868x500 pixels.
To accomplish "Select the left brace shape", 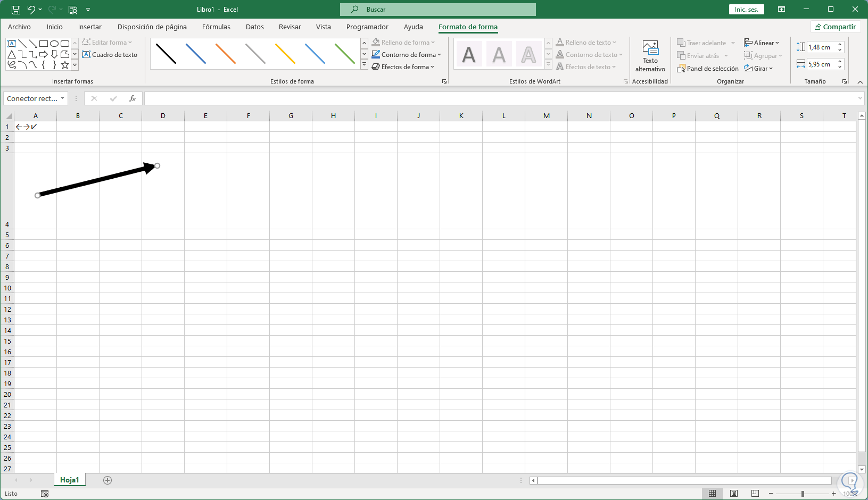I will 44,65.
